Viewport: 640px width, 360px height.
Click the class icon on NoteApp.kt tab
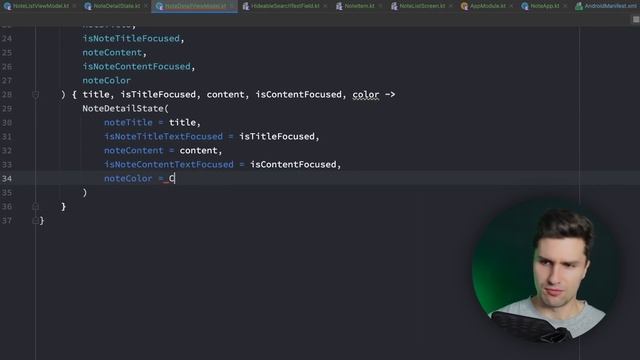(525, 6)
